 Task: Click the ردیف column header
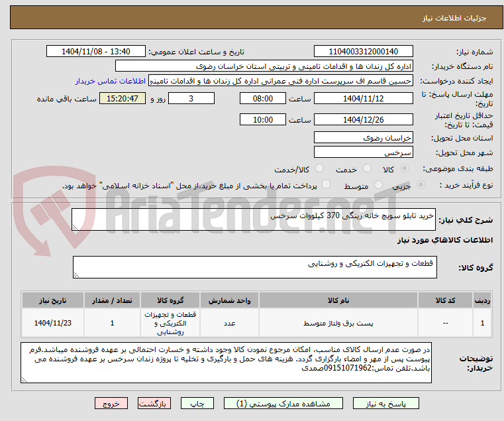482,300
